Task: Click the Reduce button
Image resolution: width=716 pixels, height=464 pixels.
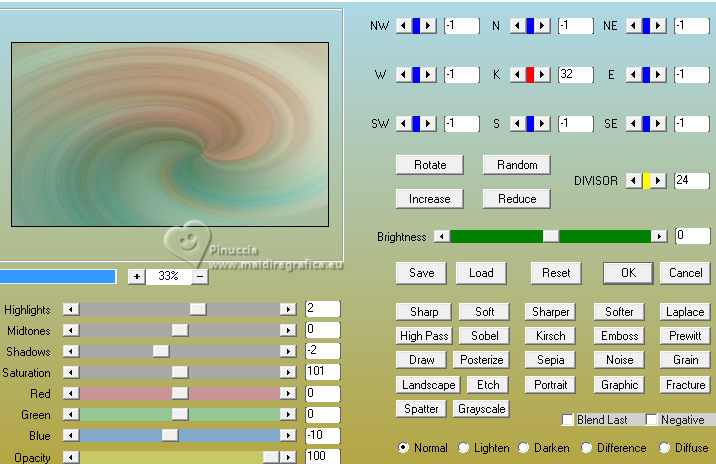Action: [517, 199]
